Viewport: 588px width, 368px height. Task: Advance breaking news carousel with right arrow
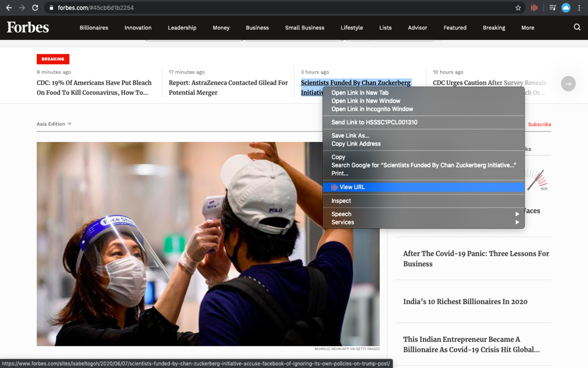pos(568,84)
